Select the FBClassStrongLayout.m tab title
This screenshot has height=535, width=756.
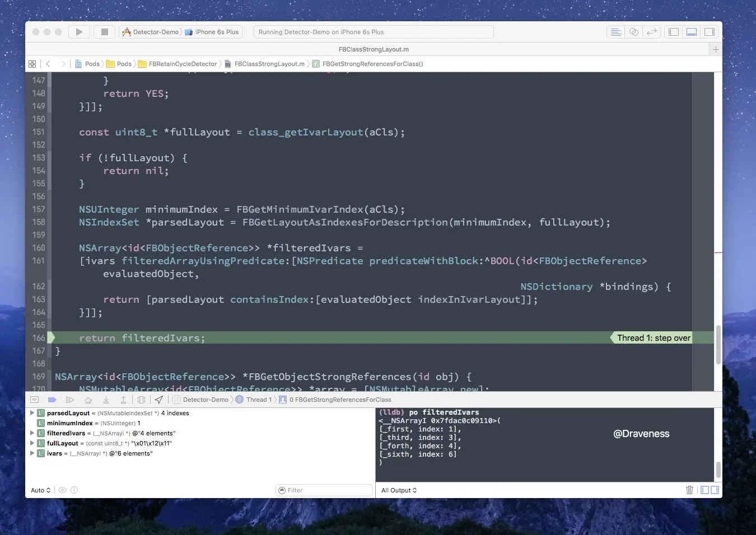pyautogui.click(x=374, y=49)
